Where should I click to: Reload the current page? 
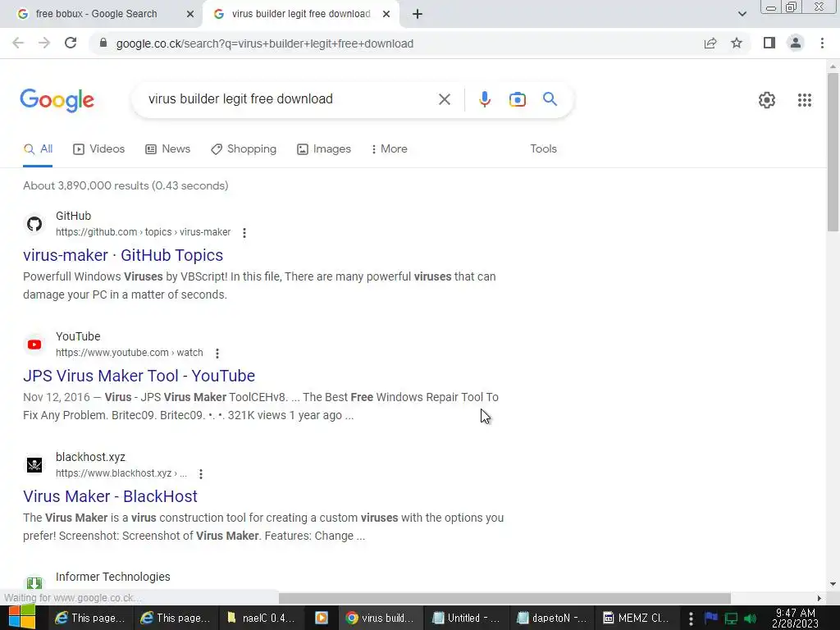[x=71, y=43]
